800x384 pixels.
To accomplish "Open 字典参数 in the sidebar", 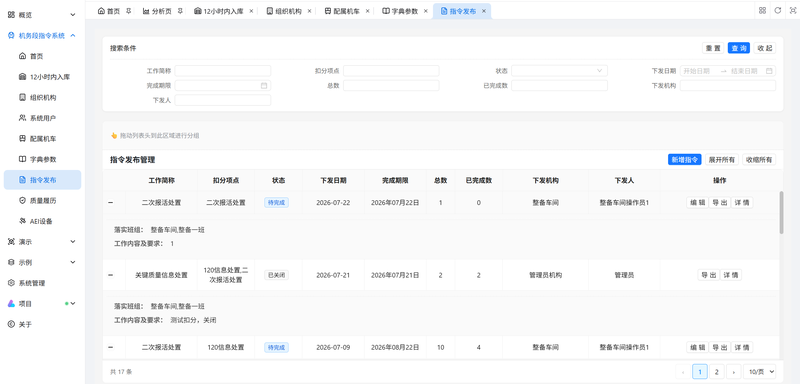I will tap(42, 159).
